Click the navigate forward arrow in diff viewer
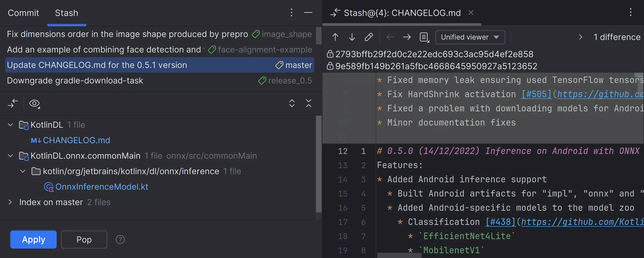The height and width of the screenshot is (258, 644). click(407, 37)
